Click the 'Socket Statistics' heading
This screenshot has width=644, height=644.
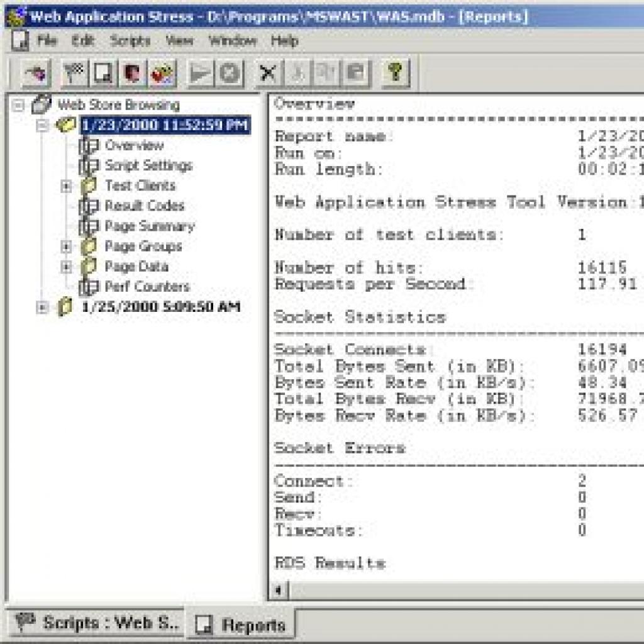pyautogui.click(x=360, y=317)
